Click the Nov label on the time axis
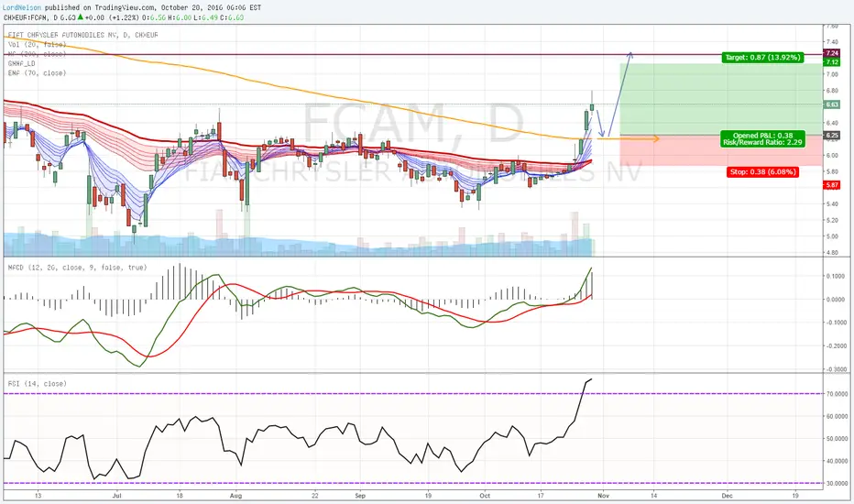Screen dimensions: 854x504 (602, 496)
